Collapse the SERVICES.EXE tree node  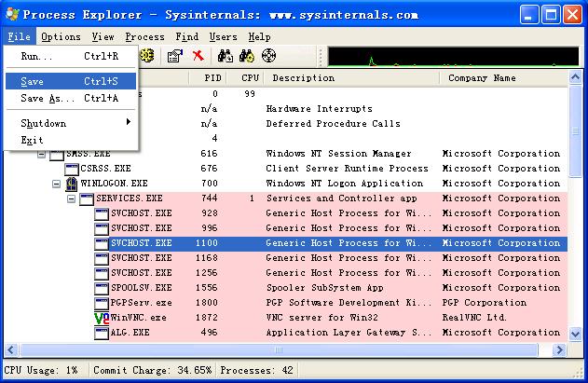click(x=71, y=198)
